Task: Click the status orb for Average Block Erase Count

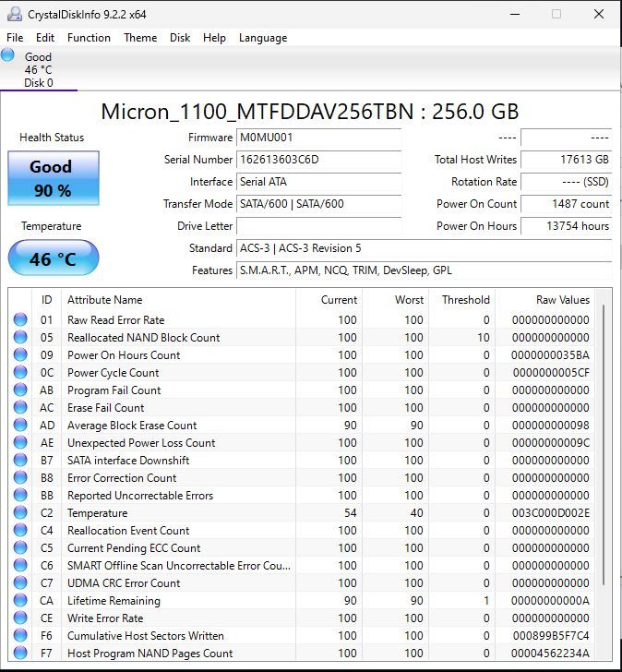Action: coord(20,425)
